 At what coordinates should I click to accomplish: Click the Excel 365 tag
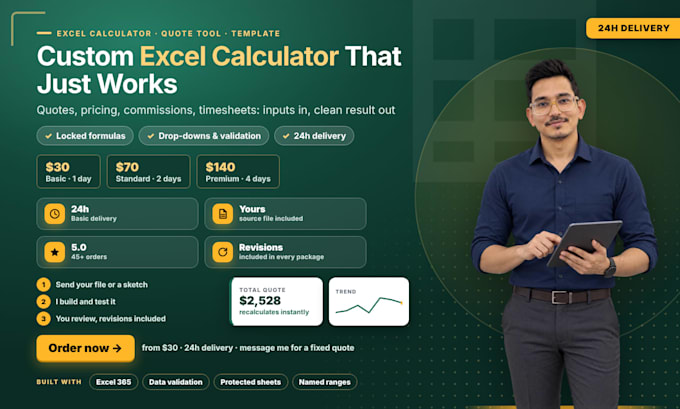pyautogui.click(x=114, y=382)
